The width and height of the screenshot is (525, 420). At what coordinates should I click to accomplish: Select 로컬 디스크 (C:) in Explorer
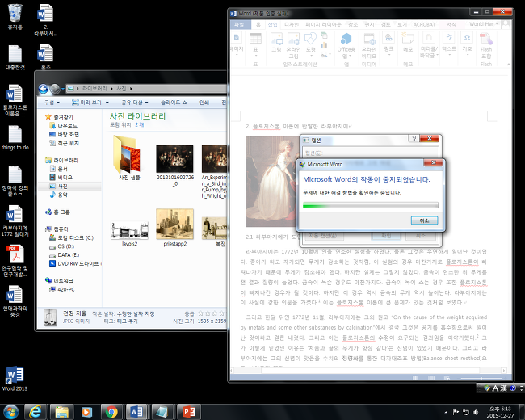[71, 237]
